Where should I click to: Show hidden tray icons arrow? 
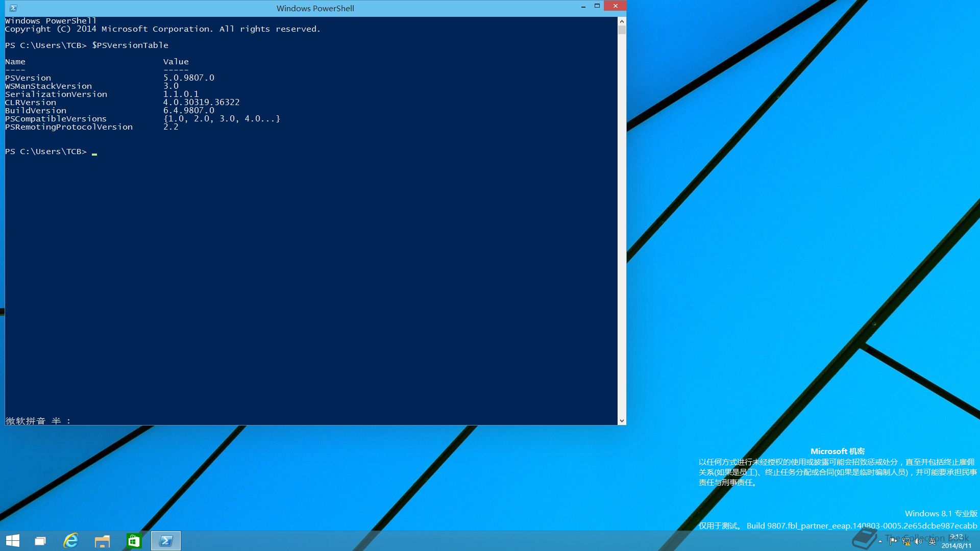point(880,541)
